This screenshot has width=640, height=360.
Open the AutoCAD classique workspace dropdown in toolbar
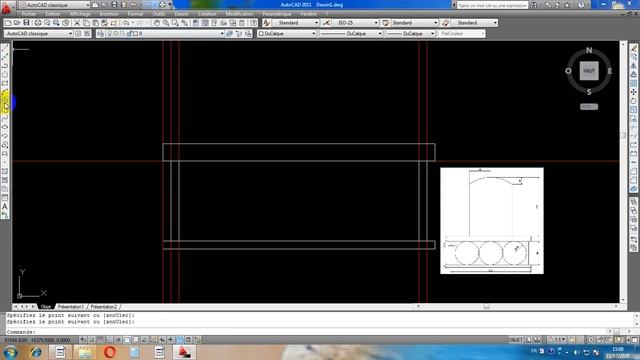click(38, 33)
